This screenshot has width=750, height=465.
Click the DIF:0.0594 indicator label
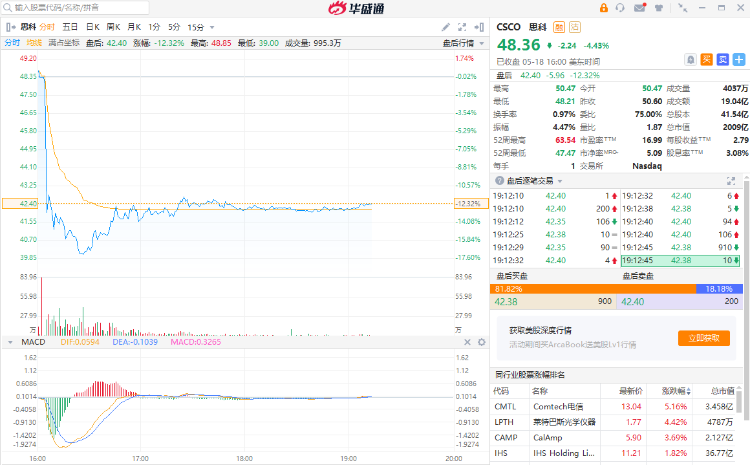click(80, 342)
